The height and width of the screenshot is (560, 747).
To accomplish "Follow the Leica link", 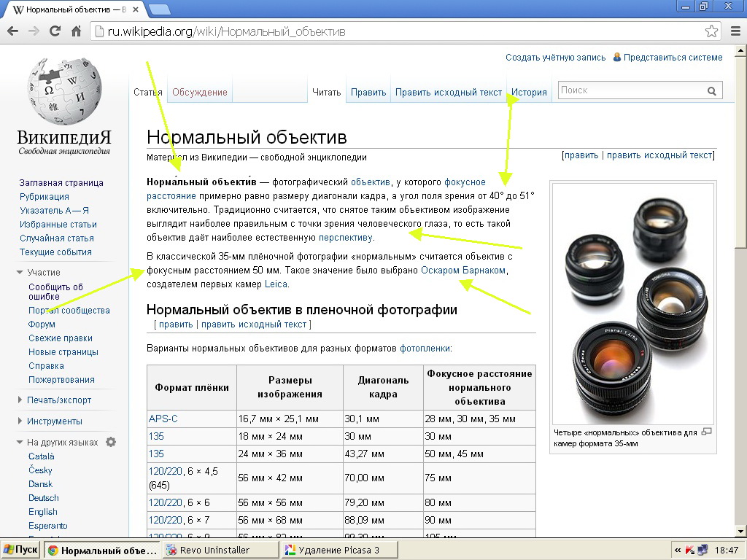I will [276, 284].
